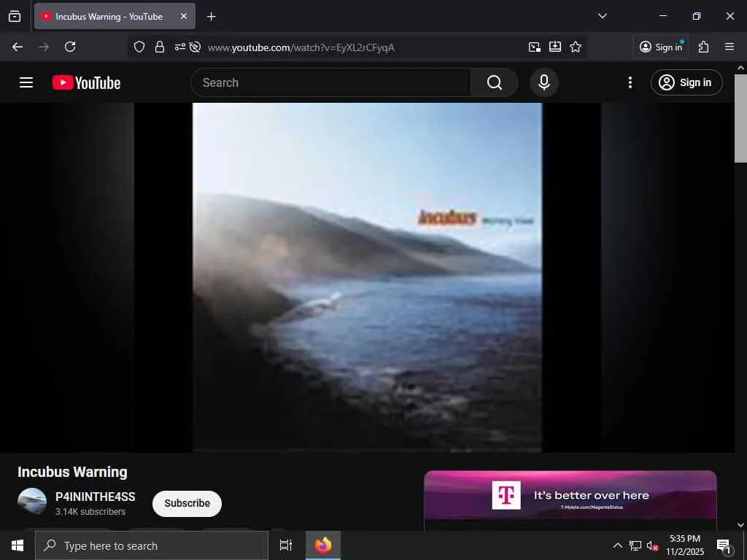
Task: Open the P4ININTHE4SS channel avatar
Action: tap(32, 502)
